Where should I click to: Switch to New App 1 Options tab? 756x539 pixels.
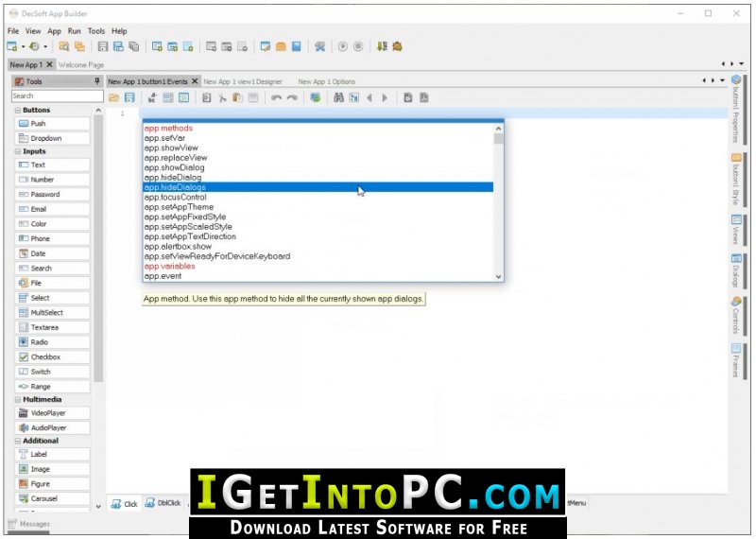point(326,81)
